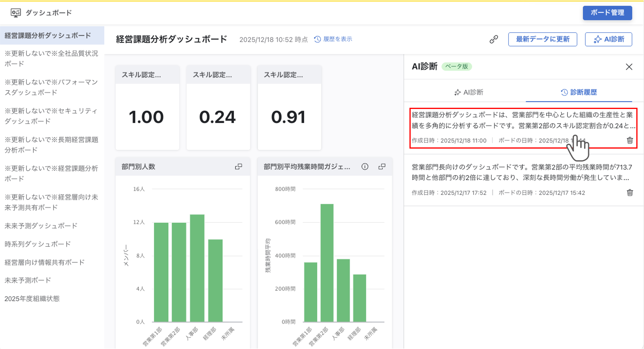This screenshot has height=349, width=644.
Task: Click the 0.24 スキル認定 card
Action: pyautogui.click(x=218, y=117)
